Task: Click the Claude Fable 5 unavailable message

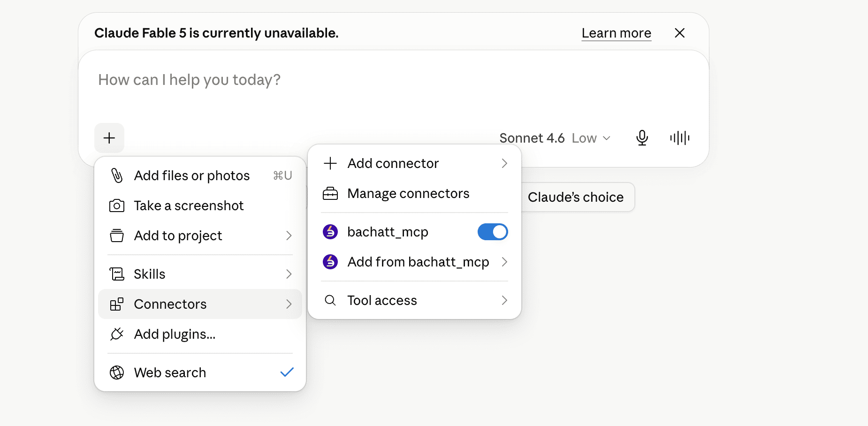Action: (x=216, y=33)
